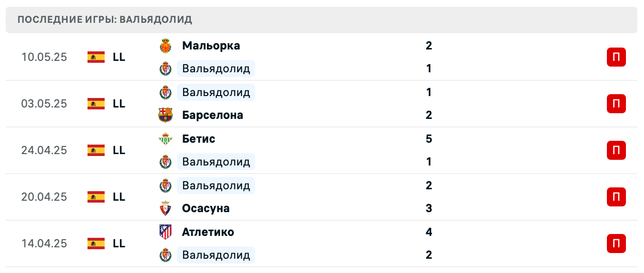
Task: Click LL league label in 24.04.25 row
Action: coord(119,150)
